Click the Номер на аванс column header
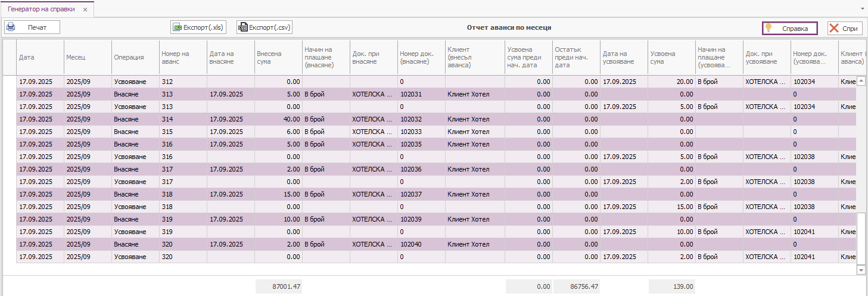This screenshot has height=296, width=868. tap(182, 58)
